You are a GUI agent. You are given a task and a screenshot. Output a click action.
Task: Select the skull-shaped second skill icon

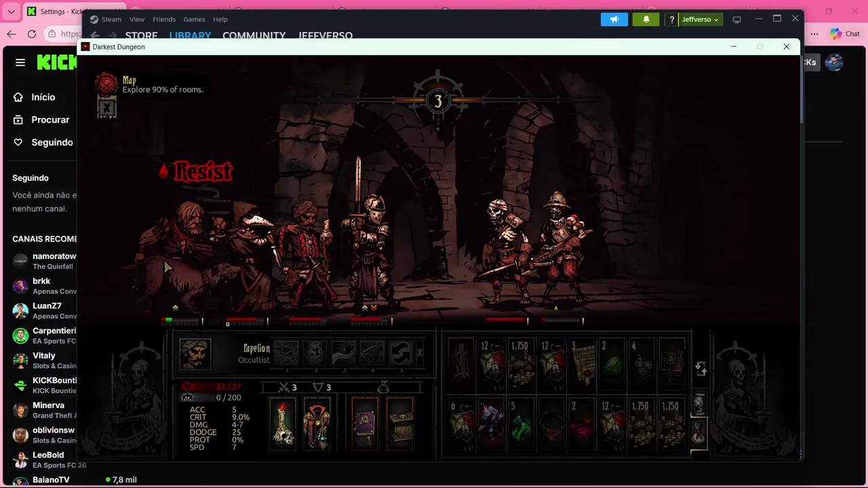315,353
